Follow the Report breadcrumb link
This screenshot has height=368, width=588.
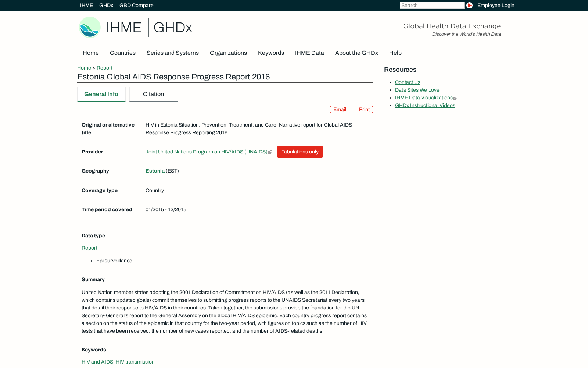[104, 68]
